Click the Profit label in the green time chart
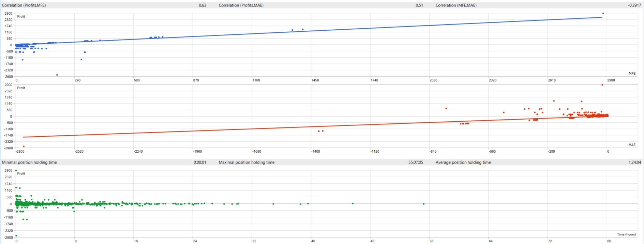644x244 pixels. [x=21, y=173]
